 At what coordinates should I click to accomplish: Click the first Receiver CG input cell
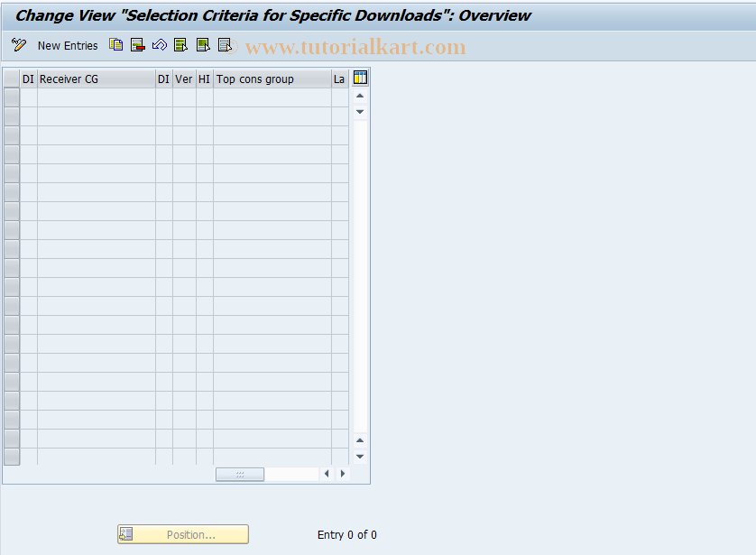[97, 97]
